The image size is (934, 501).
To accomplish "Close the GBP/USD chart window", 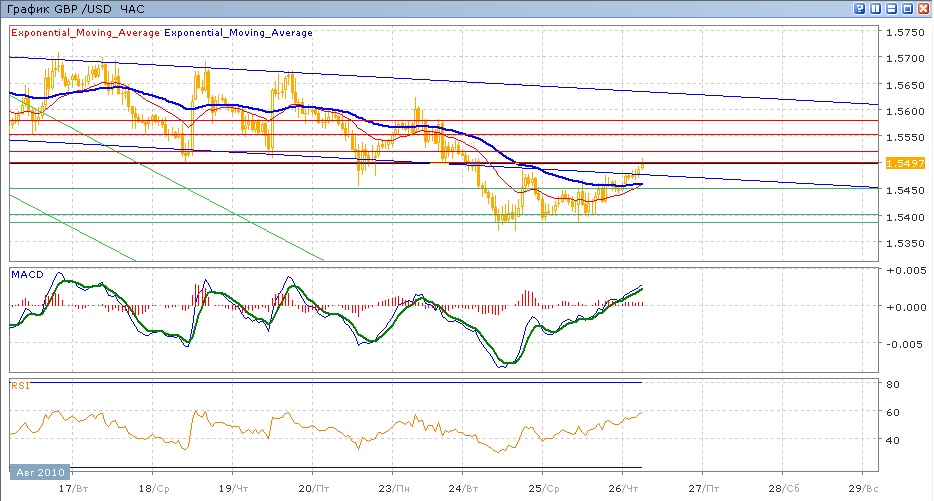I will coord(924,8).
